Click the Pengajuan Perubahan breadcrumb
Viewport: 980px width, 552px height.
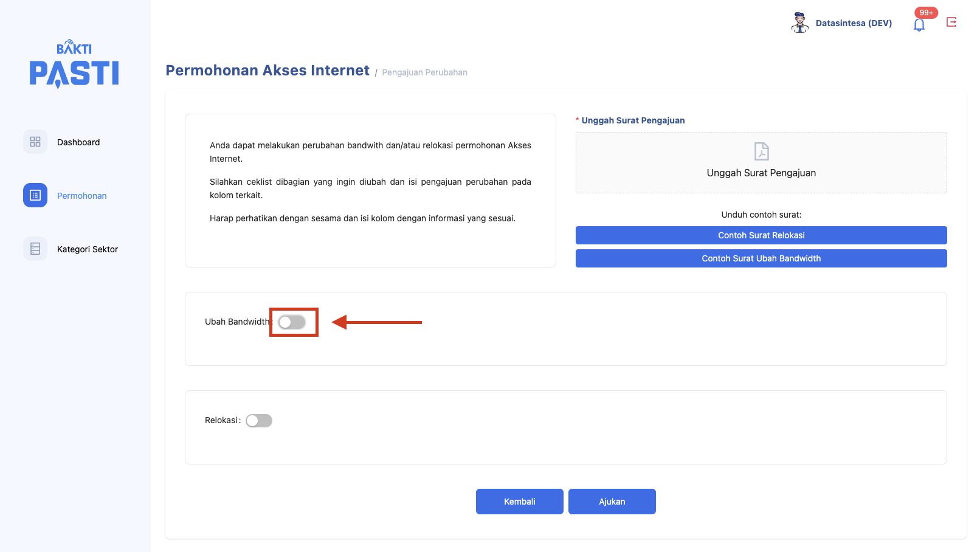[424, 72]
